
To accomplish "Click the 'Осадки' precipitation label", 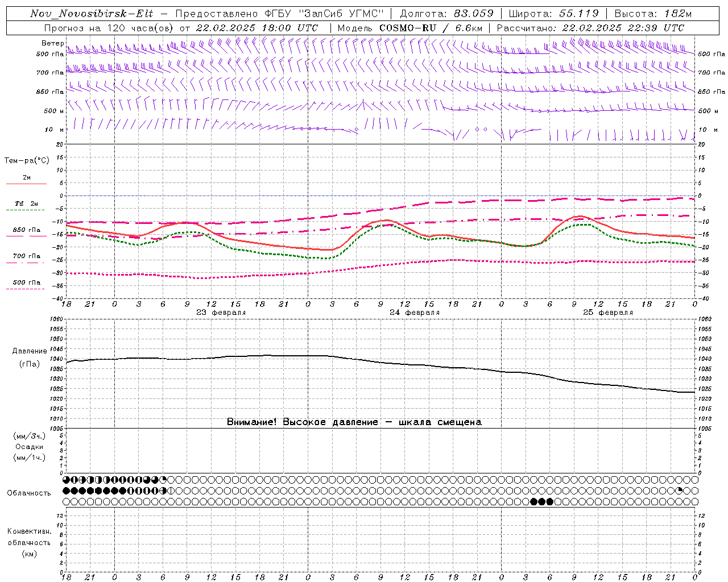I will (30, 447).
